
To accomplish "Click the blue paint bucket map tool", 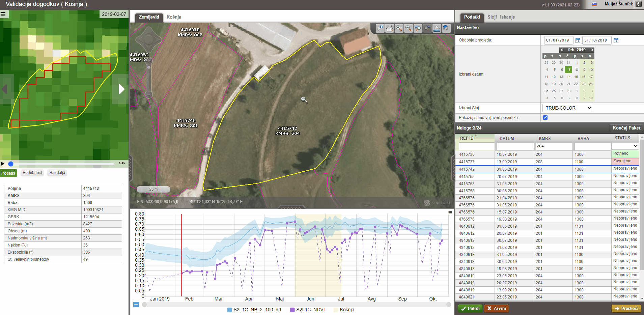I will click(446, 28).
